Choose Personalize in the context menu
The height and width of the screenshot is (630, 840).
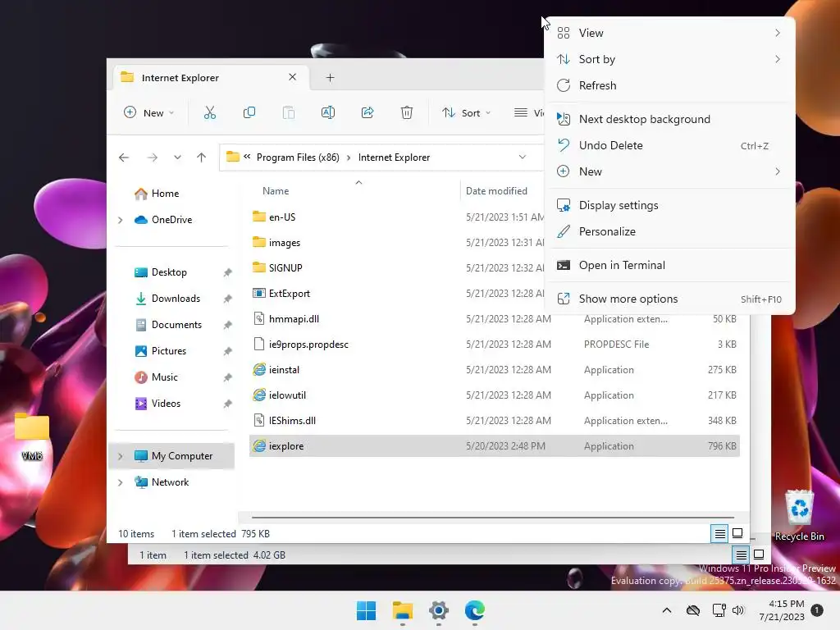pos(669,231)
